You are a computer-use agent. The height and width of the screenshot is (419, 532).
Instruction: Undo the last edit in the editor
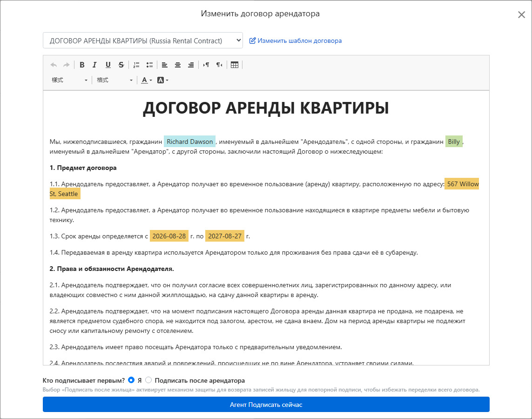(x=53, y=65)
